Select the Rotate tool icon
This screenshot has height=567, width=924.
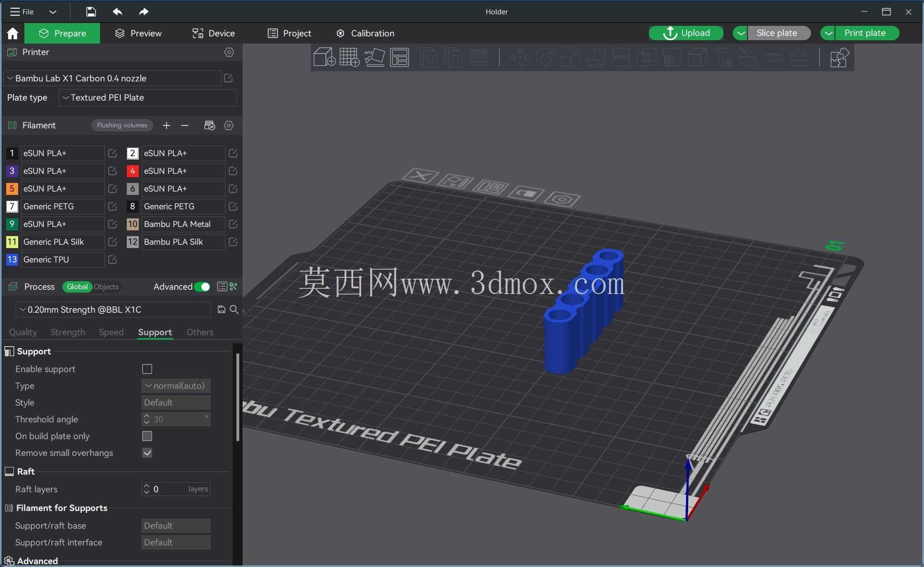click(x=545, y=57)
